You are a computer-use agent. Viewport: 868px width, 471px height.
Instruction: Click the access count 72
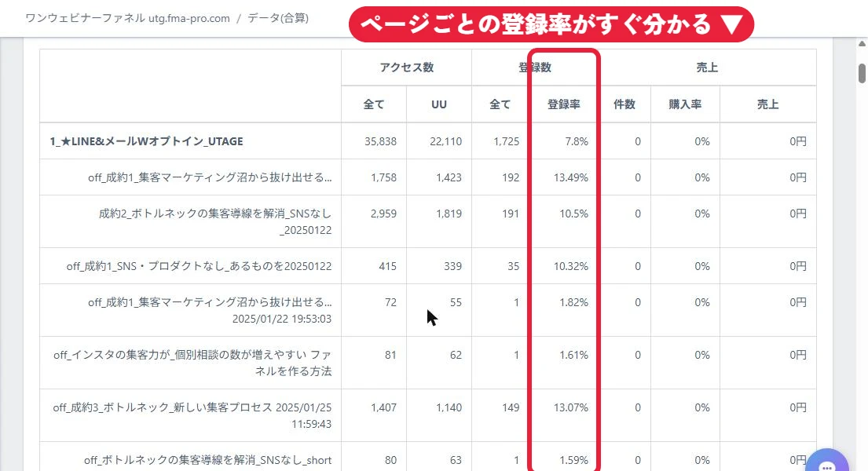391,302
